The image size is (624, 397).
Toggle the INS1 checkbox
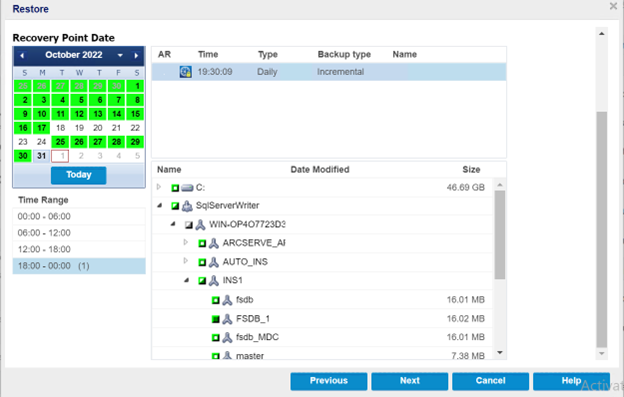tap(202, 281)
